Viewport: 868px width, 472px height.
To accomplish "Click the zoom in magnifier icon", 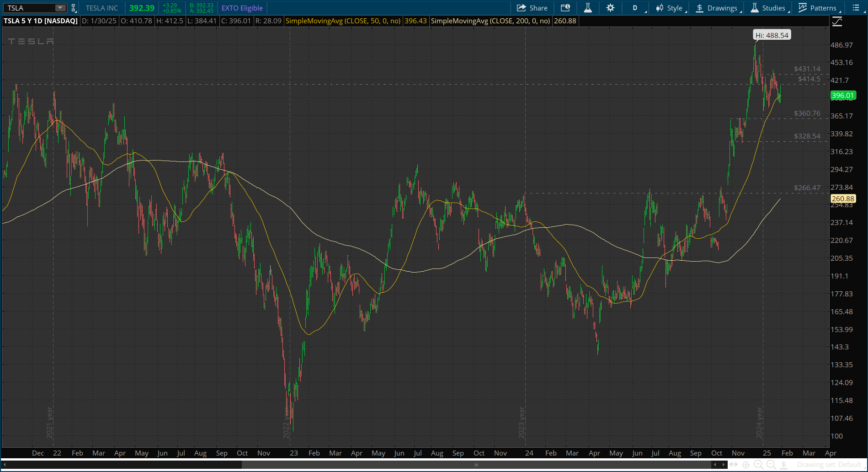I will click(758, 465).
